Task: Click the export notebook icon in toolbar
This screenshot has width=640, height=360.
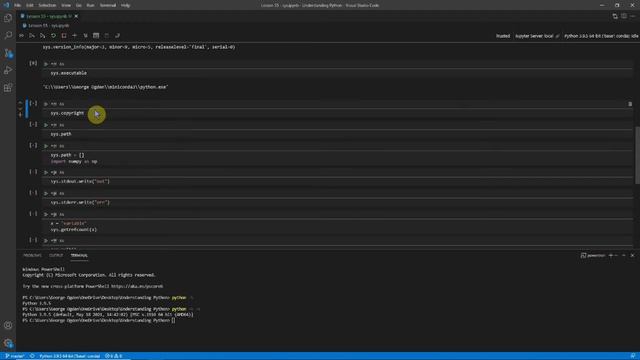Action: point(117,36)
